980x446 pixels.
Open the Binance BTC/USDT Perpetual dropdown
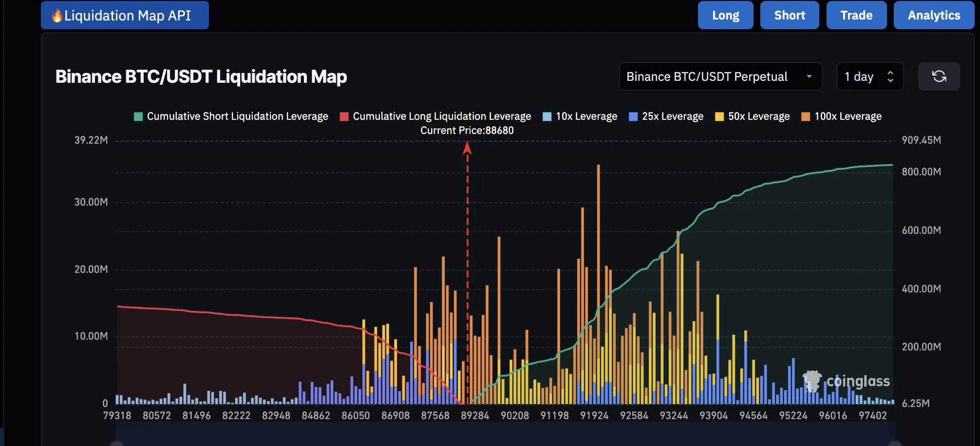[720, 76]
